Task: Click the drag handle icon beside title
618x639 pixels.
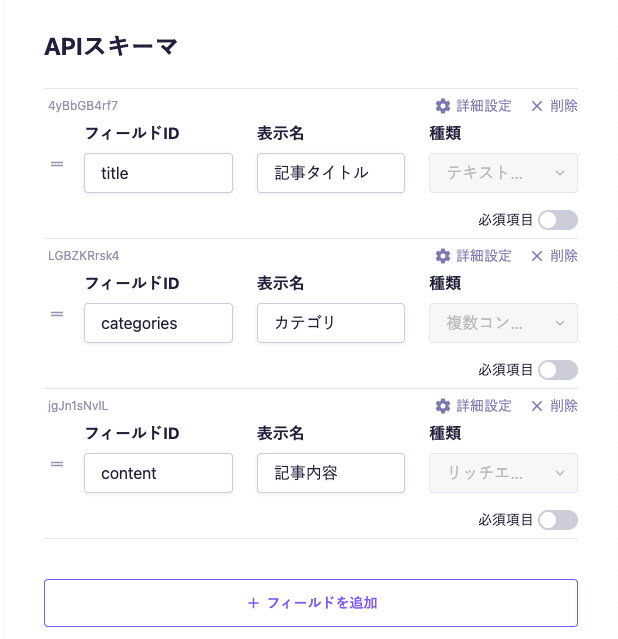Action: pos(57,164)
